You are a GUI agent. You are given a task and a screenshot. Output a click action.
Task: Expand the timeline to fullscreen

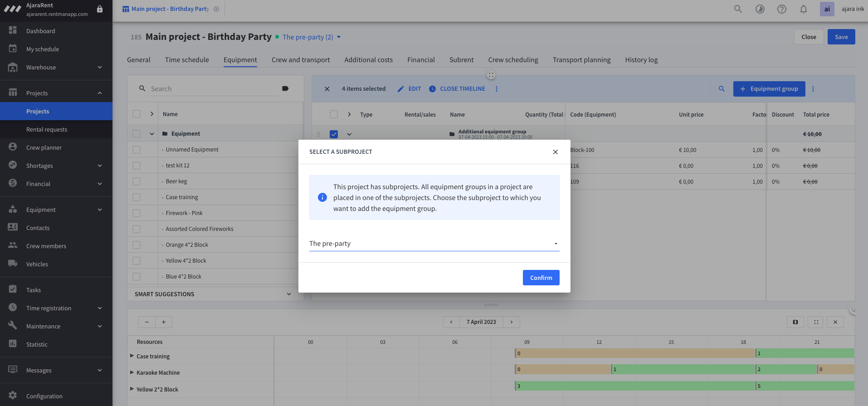[816, 322]
